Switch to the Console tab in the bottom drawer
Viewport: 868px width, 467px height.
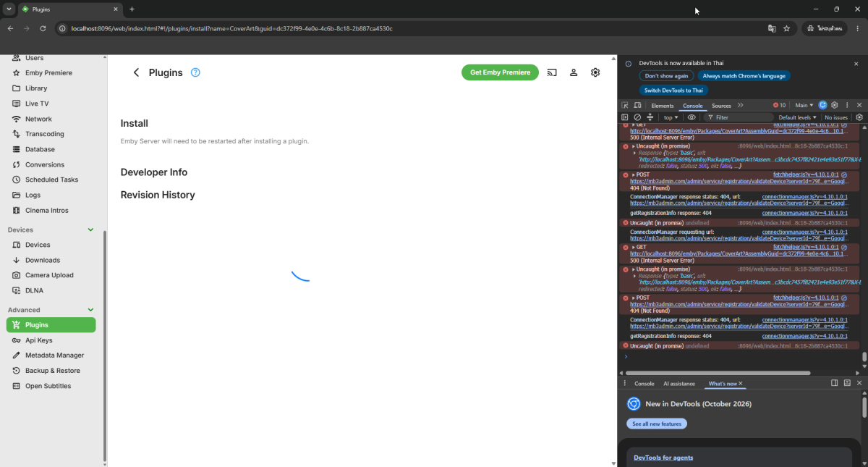(644, 384)
